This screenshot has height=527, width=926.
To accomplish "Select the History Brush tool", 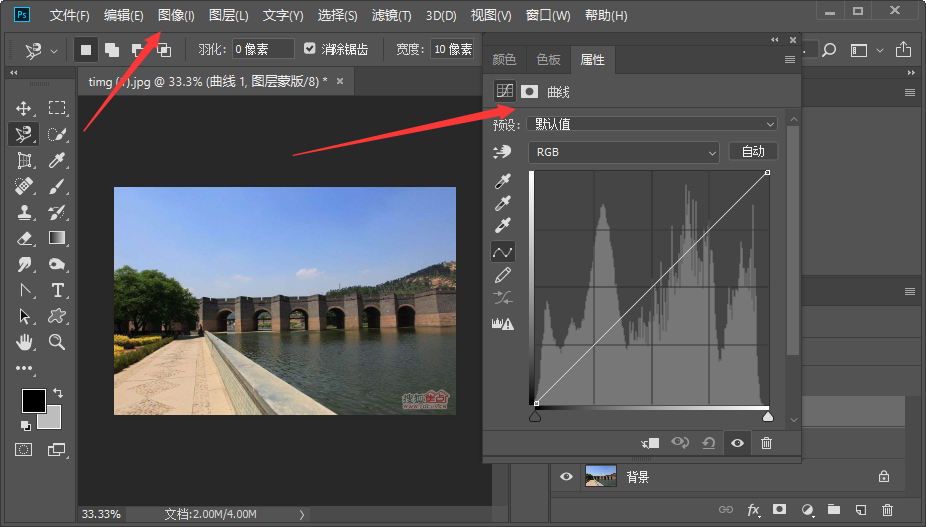I will [57, 212].
